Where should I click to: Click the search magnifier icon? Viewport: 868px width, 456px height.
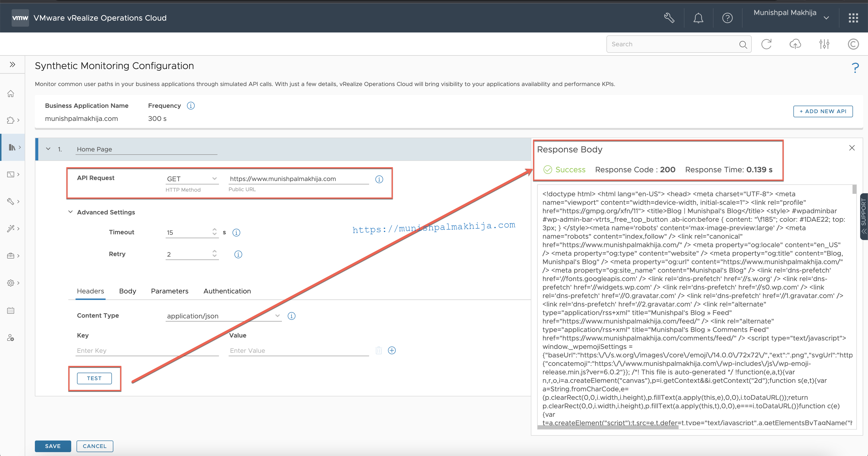click(x=743, y=45)
